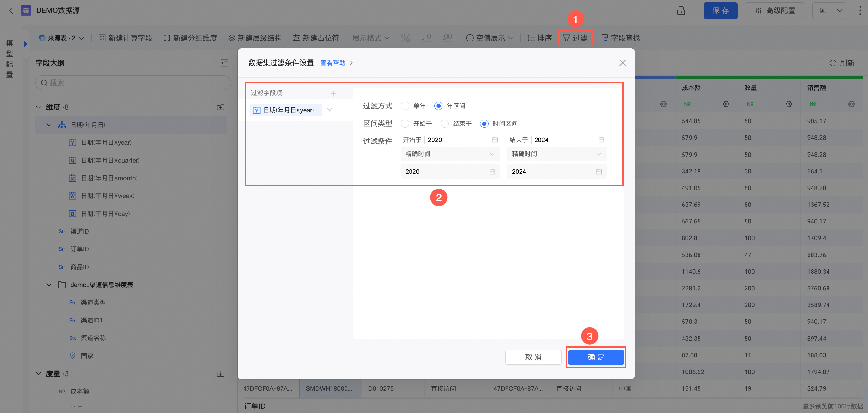
Task: Open the 查看帮助 help link
Action: coord(332,63)
